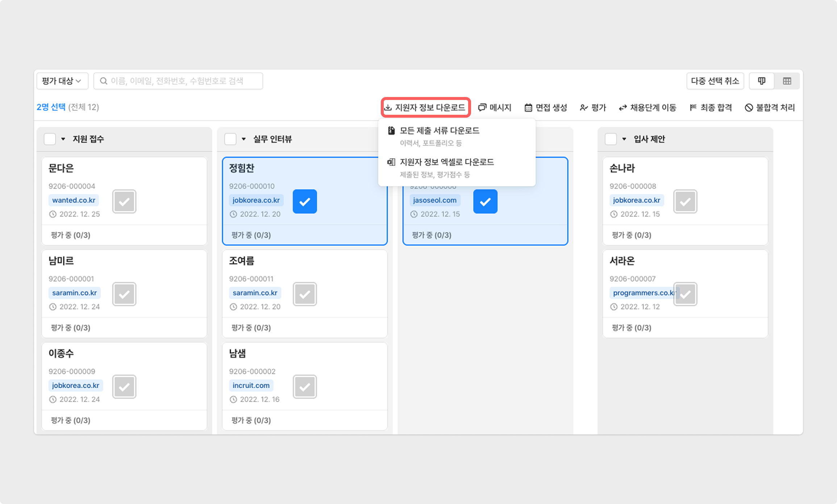Select applicant 손나라 checkbox
Screen dimensions: 837x504
pyautogui.click(x=685, y=201)
